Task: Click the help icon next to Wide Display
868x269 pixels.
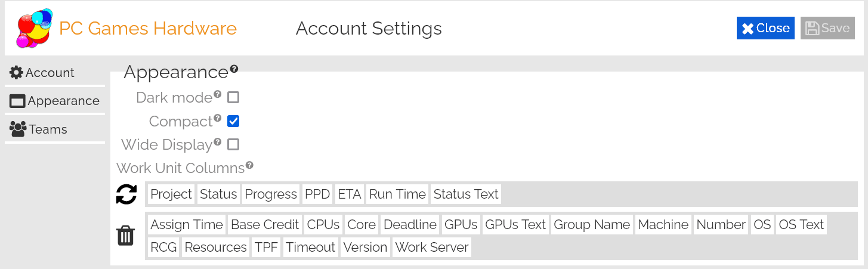Action: point(218,142)
